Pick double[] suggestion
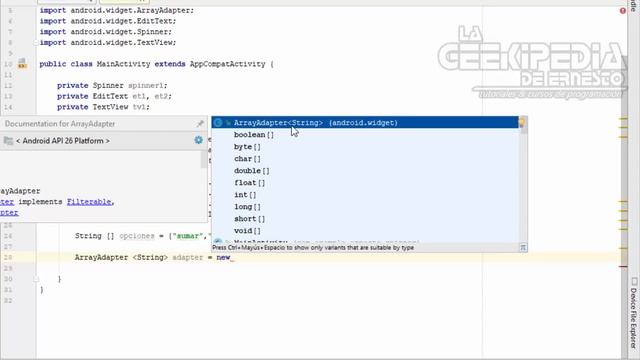The image size is (640, 360). (x=365, y=171)
